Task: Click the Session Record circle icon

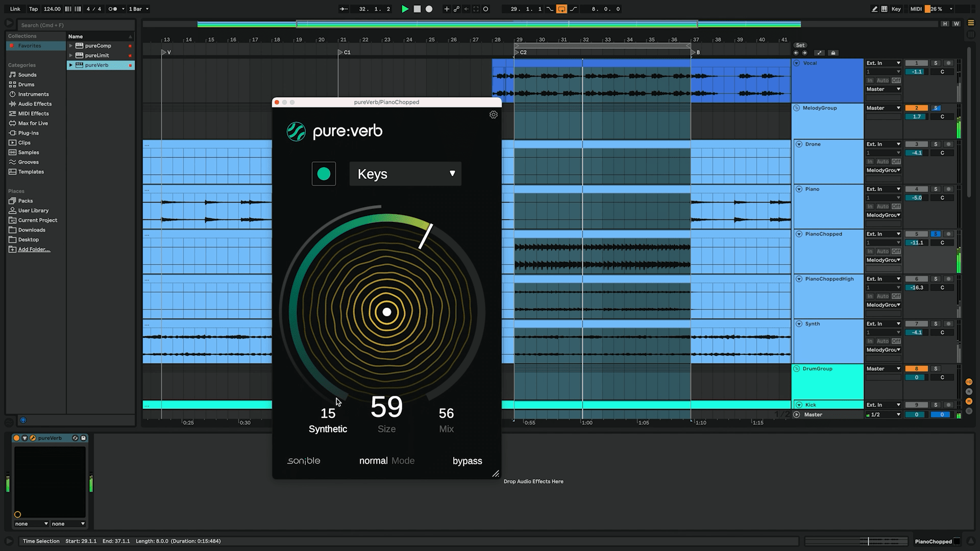Action: [485, 9]
